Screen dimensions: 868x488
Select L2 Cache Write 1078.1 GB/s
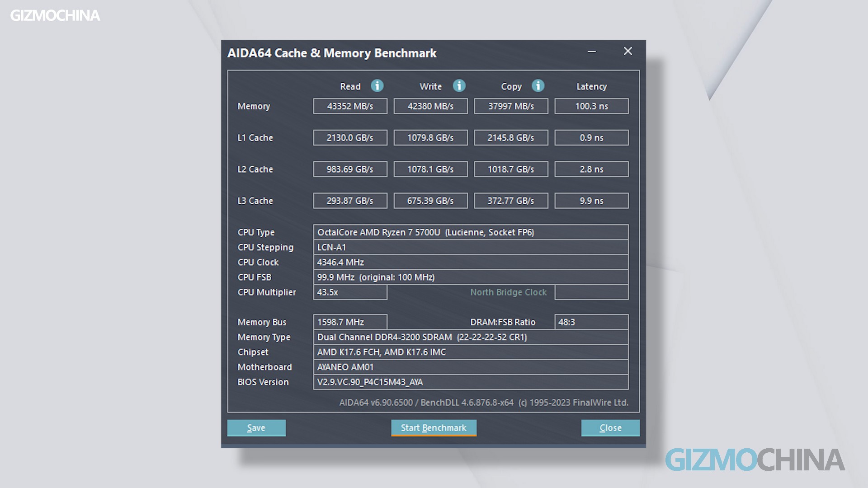click(x=430, y=169)
